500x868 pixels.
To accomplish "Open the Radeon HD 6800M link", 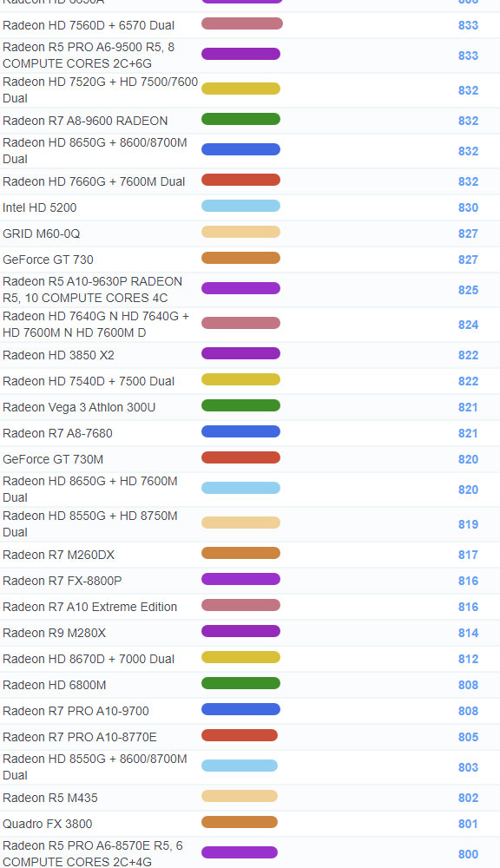I will (55, 685).
